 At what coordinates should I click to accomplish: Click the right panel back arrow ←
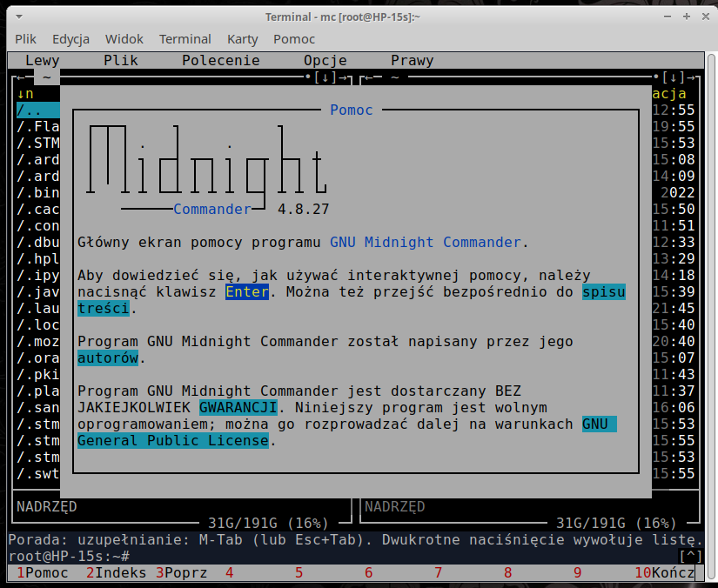pyautogui.click(x=369, y=77)
